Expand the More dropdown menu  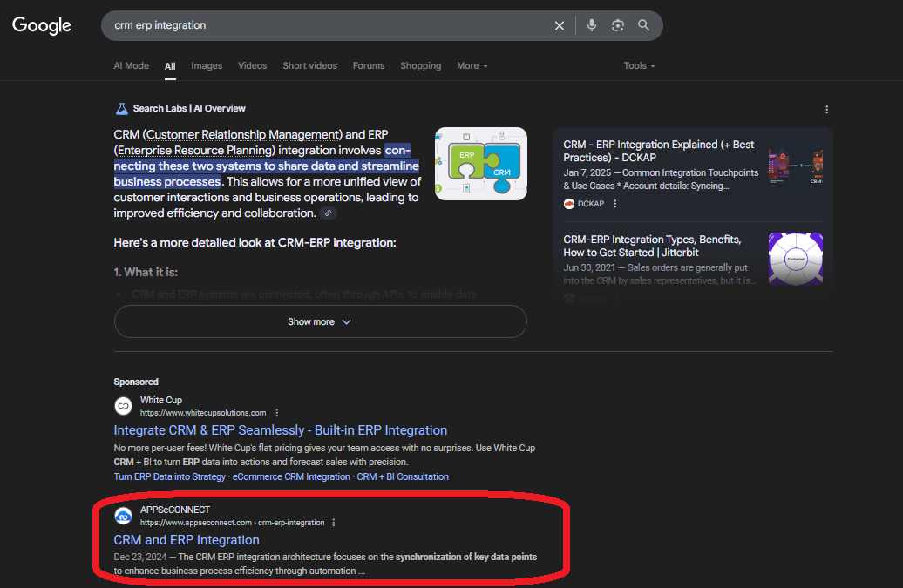pos(472,65)
